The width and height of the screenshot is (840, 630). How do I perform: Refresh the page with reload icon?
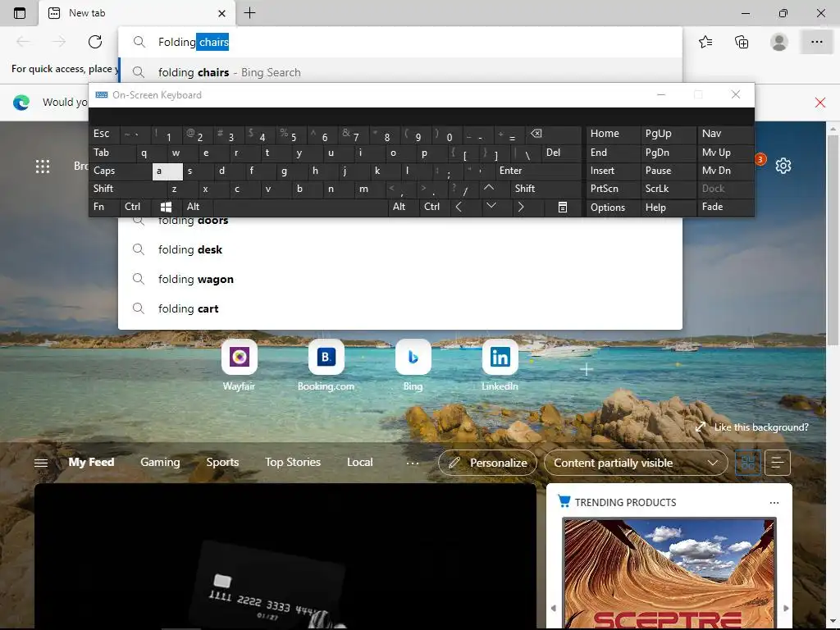click(x=95, y=42)
